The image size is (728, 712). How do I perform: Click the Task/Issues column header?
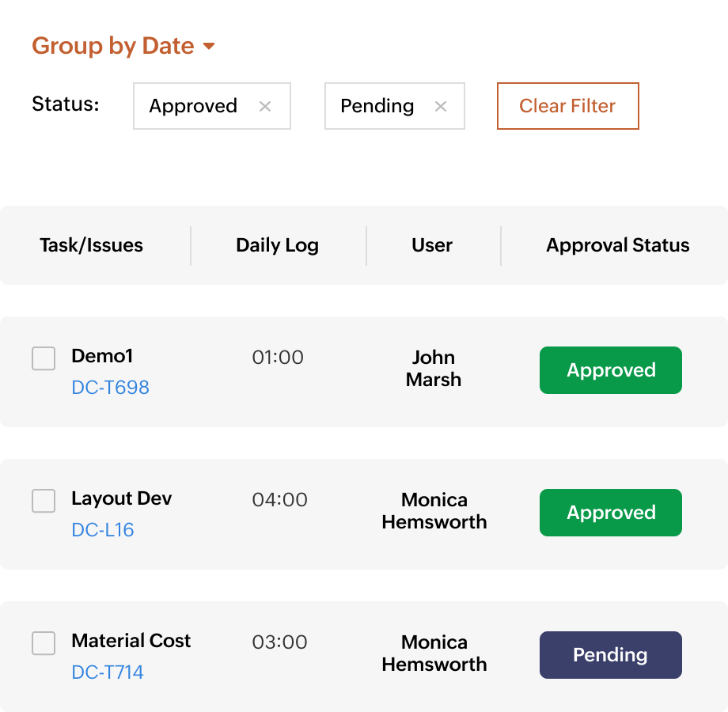click(91, 245)
